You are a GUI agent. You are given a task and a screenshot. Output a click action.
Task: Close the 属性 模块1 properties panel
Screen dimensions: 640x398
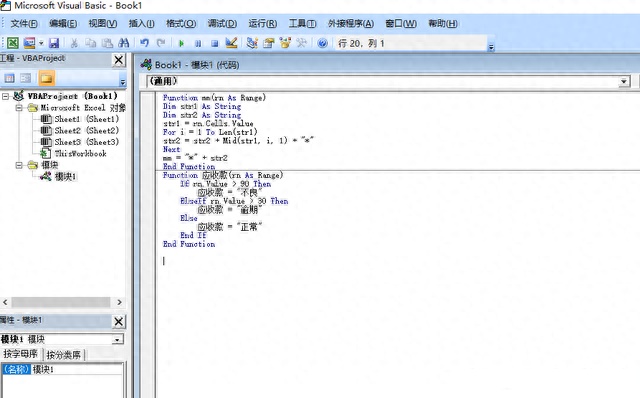coord(119,322)
